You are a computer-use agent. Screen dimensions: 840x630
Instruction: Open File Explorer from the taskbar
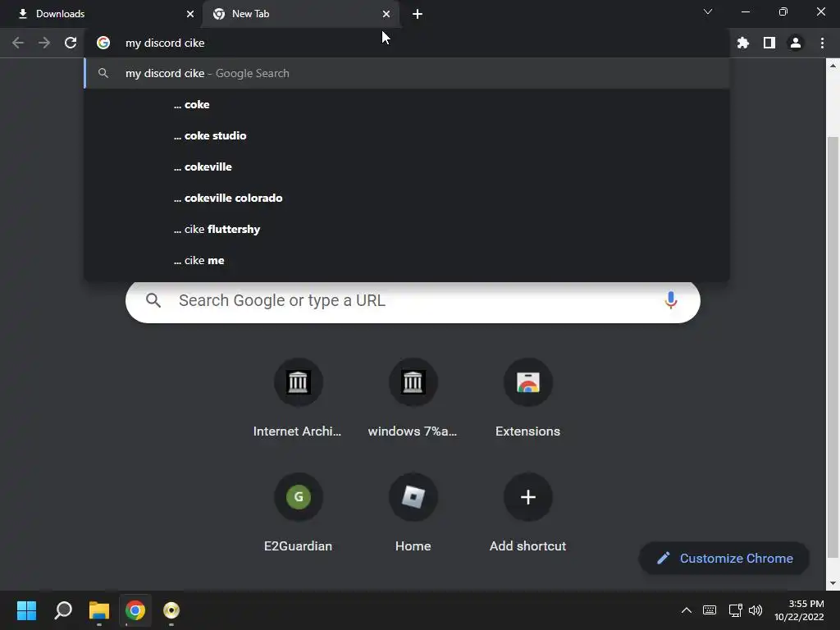pyautogui.click(x=99, y=610)
